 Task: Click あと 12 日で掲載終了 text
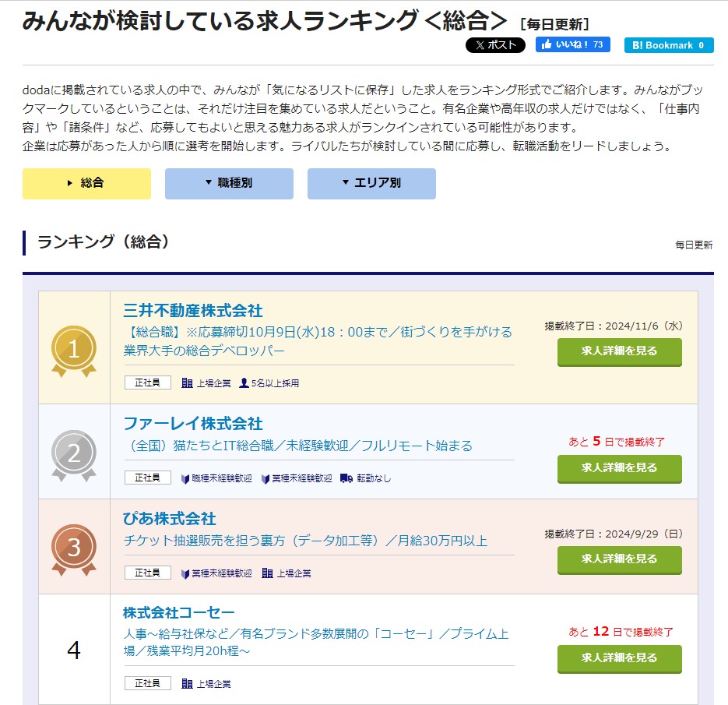(621, 632)
